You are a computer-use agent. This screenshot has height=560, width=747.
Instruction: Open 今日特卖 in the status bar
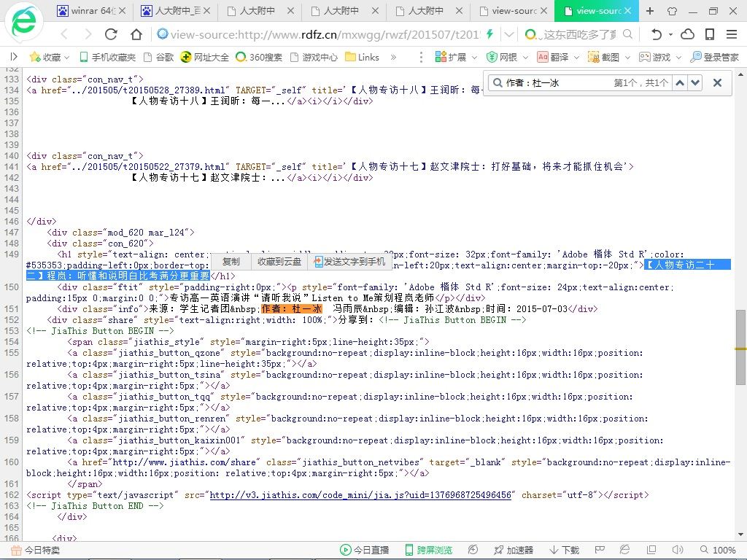(35, 550)
